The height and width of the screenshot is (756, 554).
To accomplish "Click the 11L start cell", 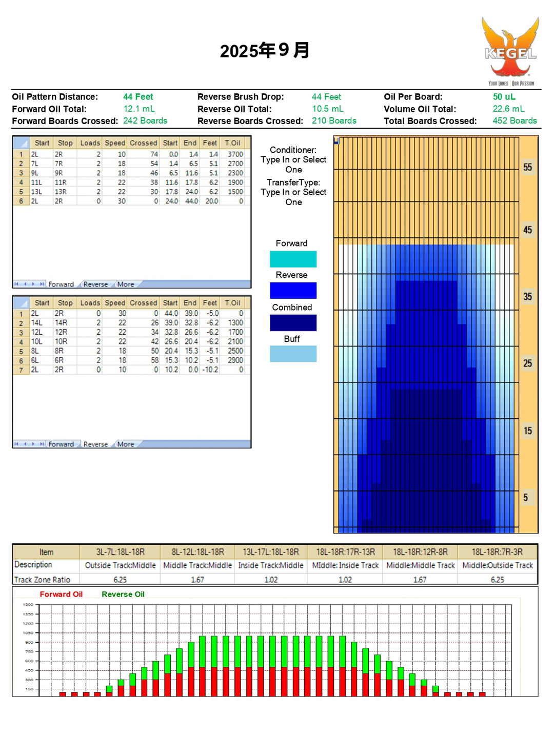I will [41, 182].
